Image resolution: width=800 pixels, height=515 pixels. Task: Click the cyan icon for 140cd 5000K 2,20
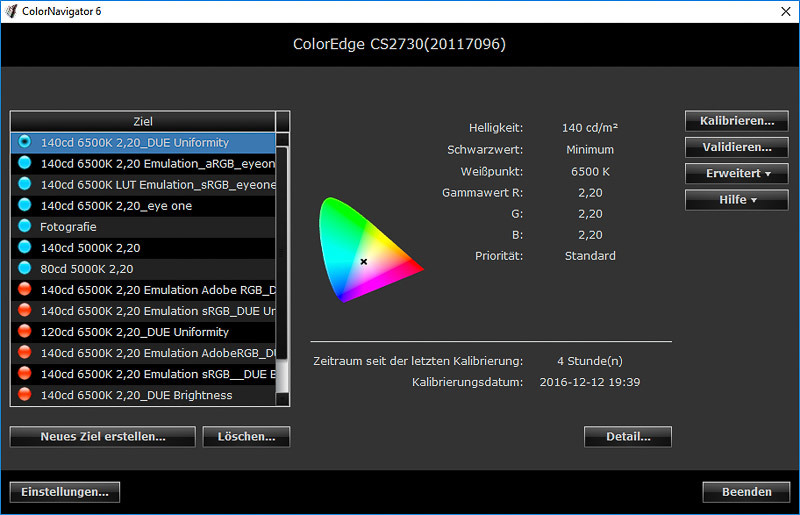click(24, 247)
